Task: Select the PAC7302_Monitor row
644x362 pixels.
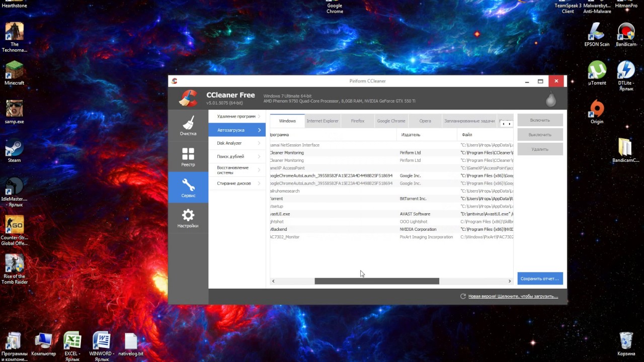Action: click(x=391, y=237)
